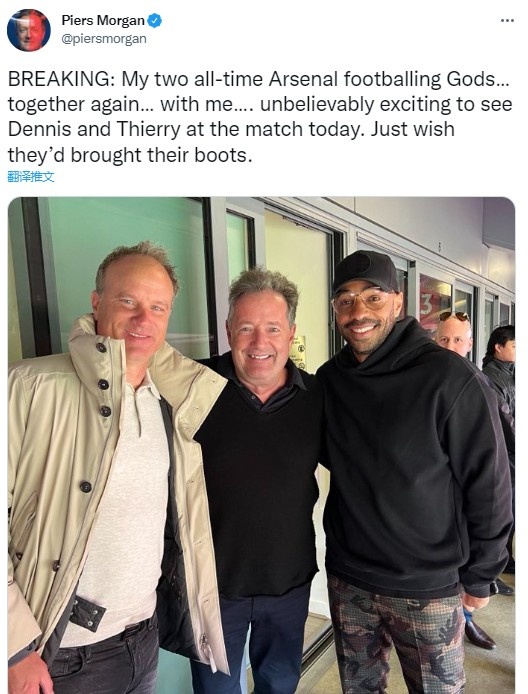This screenshot has width=528, height=694.
Task: Click the blue verified badge
Action: click(x=154, y=21)
